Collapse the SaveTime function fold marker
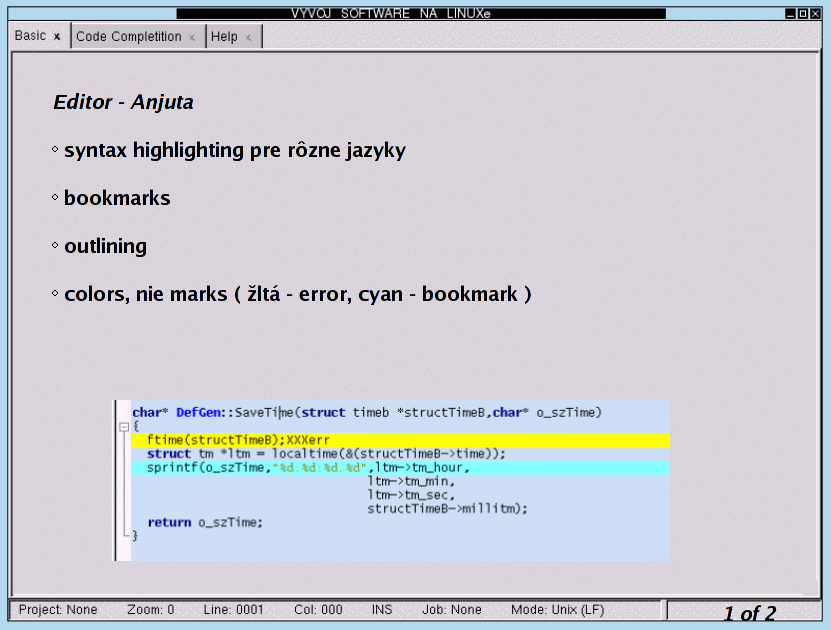Viewport: 831px width, 630px height. pyautogui.click(x=124, y=427)
